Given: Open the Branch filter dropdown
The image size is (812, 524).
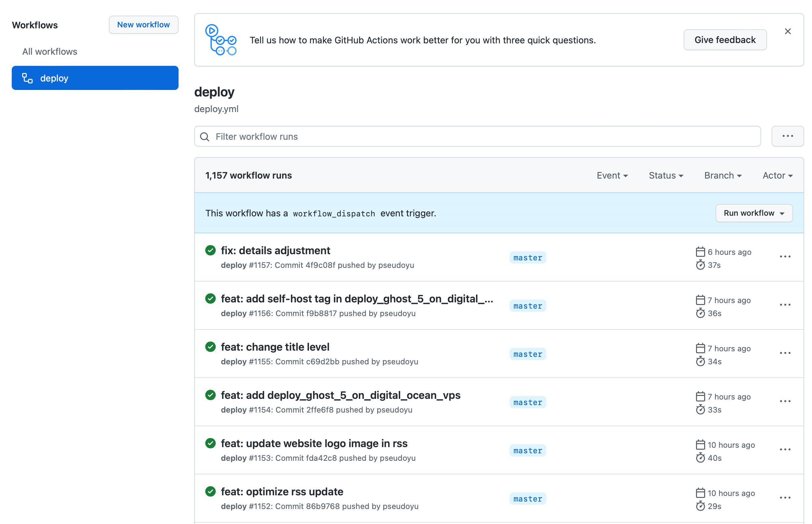Looking at the screenshot, I should tap(722, 175).
